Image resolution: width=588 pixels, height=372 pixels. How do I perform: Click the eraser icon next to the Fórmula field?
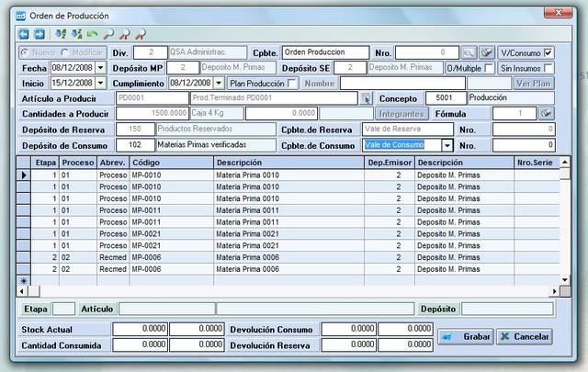tap(547, 113)
